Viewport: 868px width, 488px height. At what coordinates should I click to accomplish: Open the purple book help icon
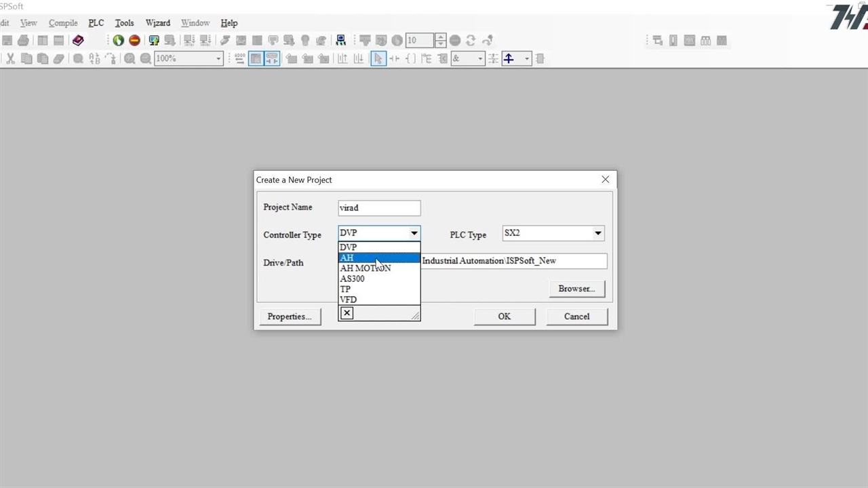(x=78, y=41)
